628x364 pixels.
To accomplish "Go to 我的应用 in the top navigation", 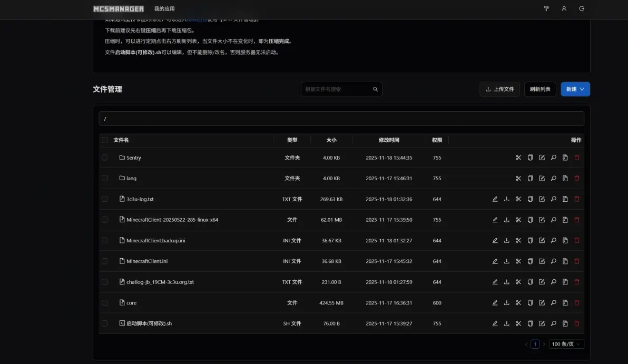I will tap(164, 9).
